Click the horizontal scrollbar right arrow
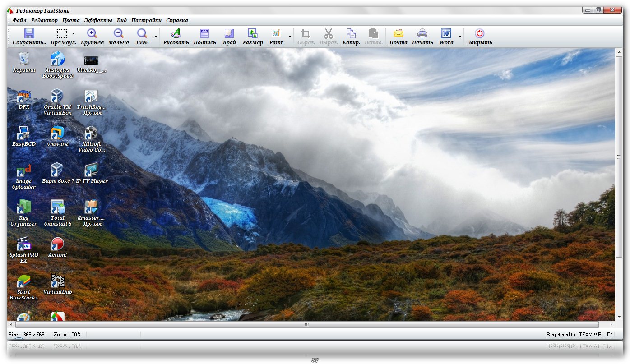This screenshot has height=364, width=630. [611, 324]
